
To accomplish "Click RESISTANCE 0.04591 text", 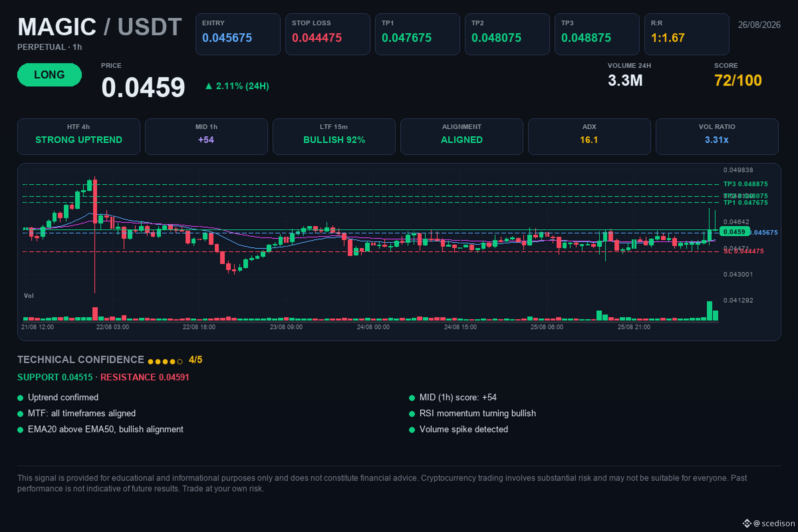I will (x=145, y=377).
